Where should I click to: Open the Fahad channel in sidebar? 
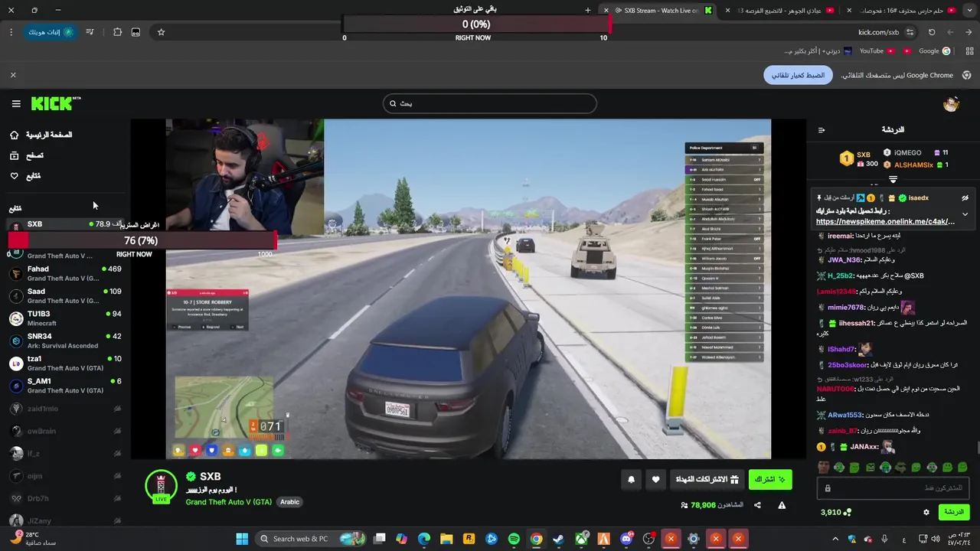(65, 273)
